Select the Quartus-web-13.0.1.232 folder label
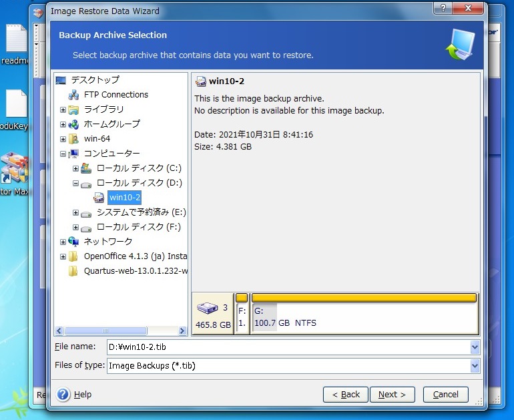Viewport: 514px width, 420px height. [136, 271]
